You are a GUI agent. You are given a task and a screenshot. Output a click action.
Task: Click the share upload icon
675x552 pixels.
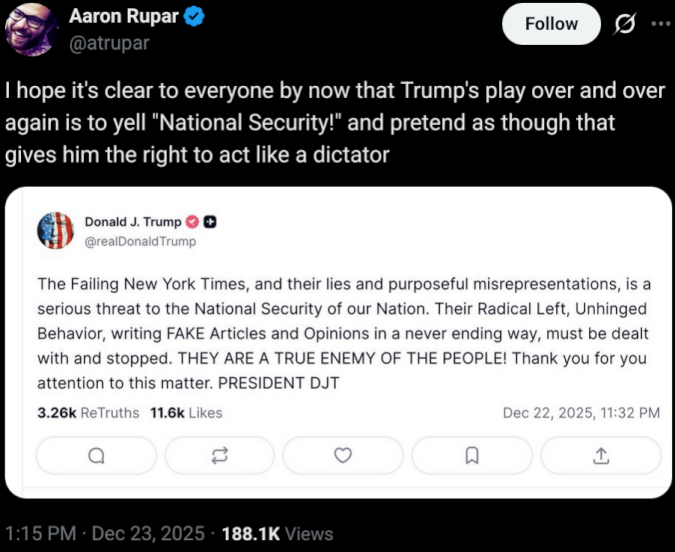coord(601,455)
